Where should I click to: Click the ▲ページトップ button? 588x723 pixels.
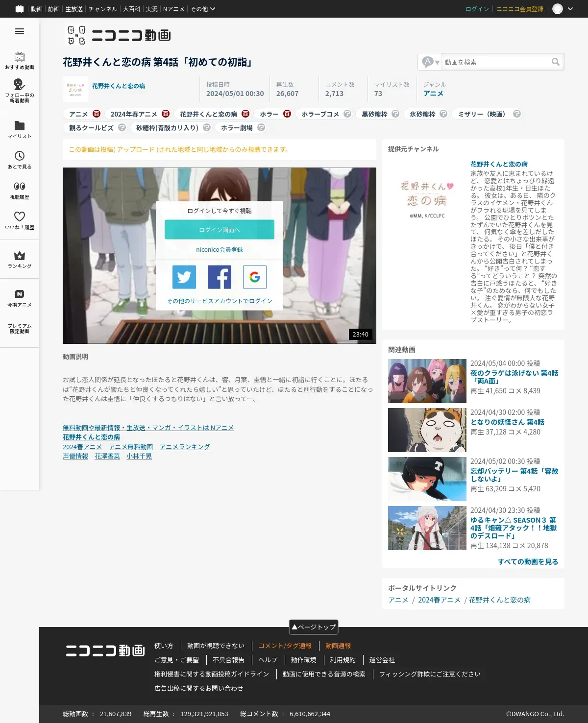(314, 627)
